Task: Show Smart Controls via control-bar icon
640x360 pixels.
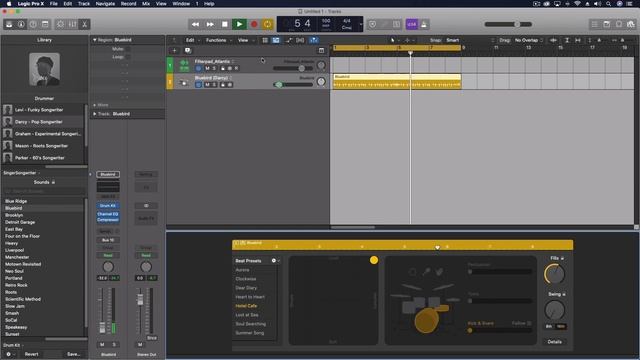Action: [x=60, y=24]
